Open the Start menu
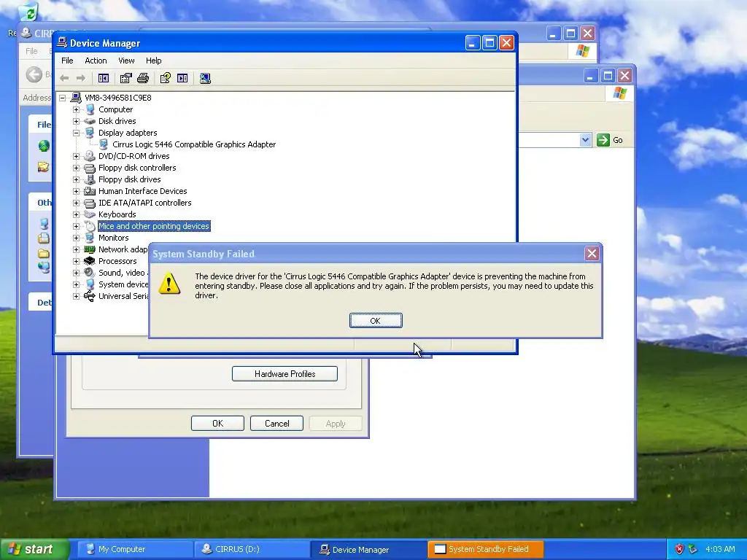Screen dimensions: 747x560 [x=35, y=549]
